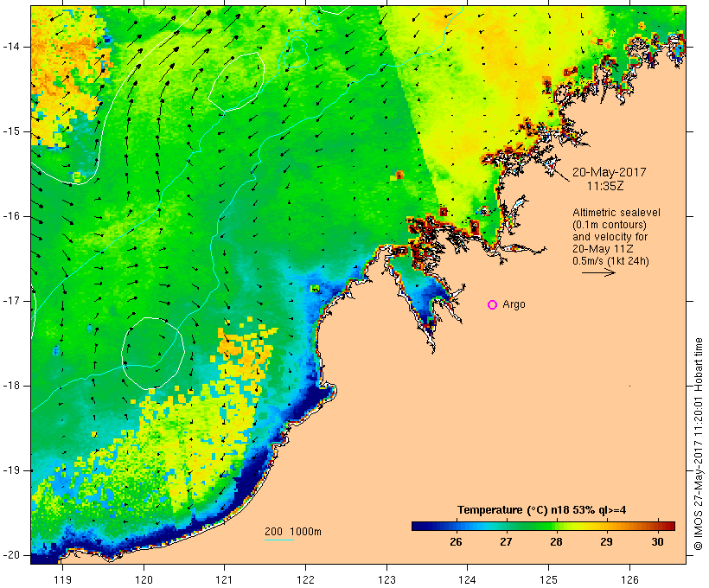Screen dimensions: 709x588
Task: Click the longitude axis label '125'
Action: [548, 579]
